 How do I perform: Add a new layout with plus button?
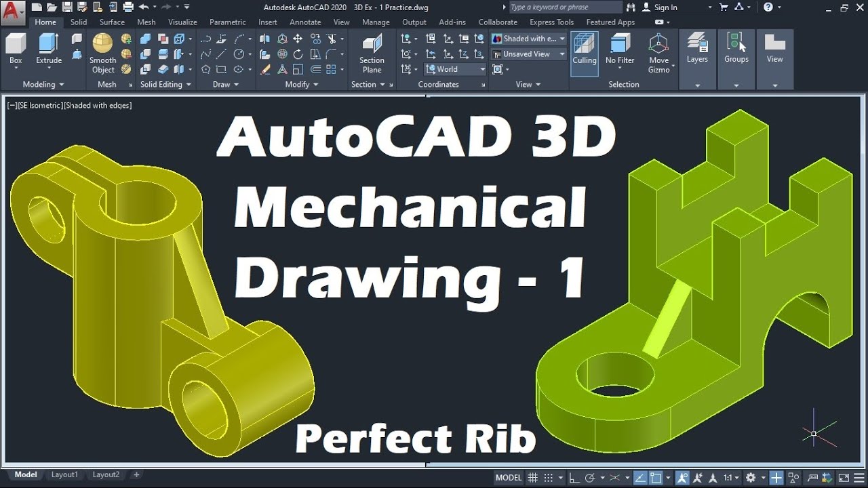point(136,474)
